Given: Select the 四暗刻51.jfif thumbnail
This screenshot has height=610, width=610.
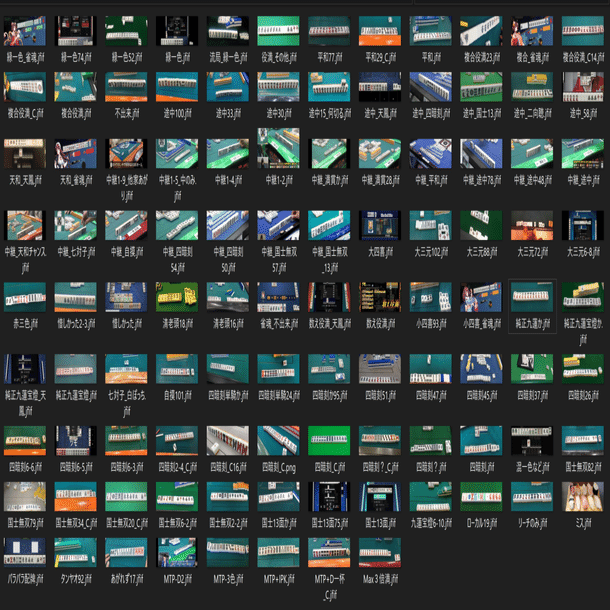Looking at the screenshot, I should tap(380, 369).
